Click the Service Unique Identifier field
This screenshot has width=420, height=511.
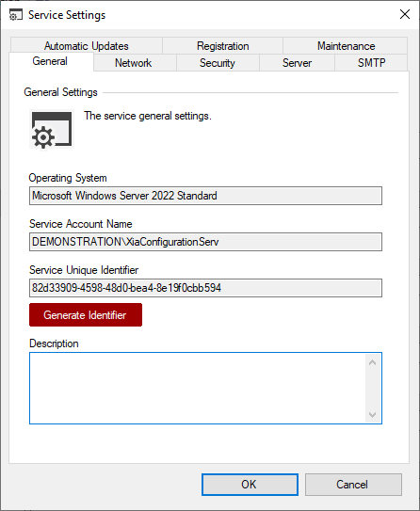(205, 288)
